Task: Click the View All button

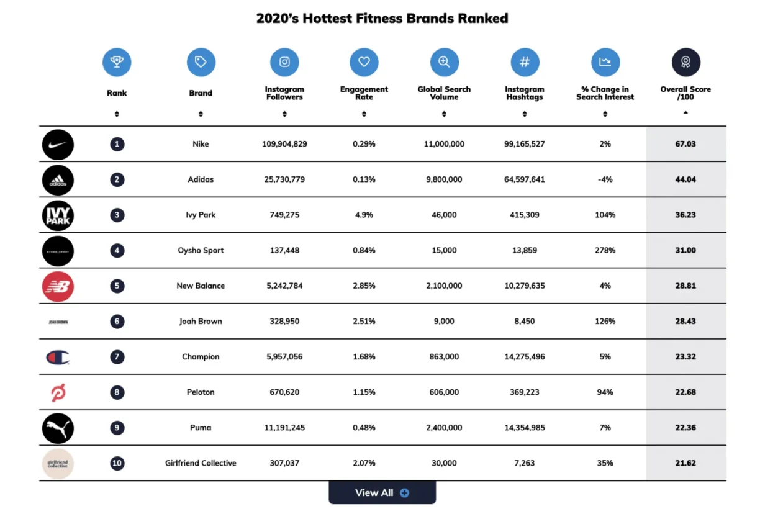Action: pos(382,492)
